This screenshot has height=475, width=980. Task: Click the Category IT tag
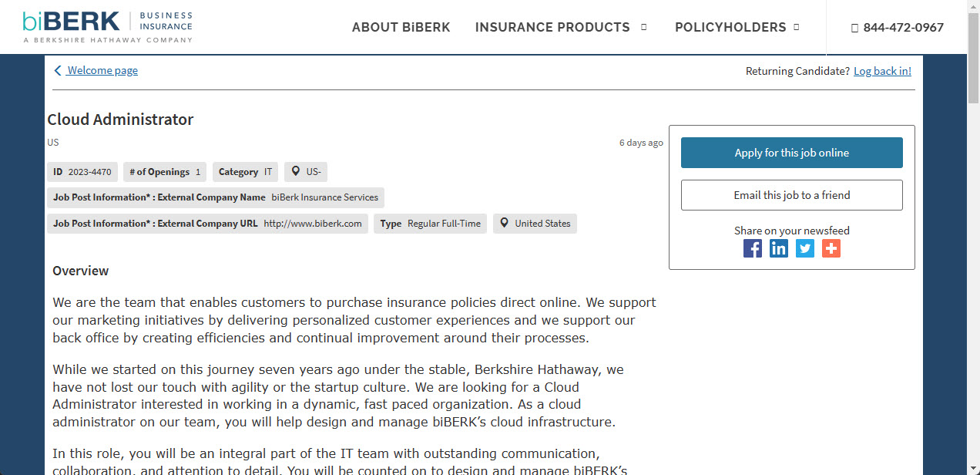pos(245,172)
